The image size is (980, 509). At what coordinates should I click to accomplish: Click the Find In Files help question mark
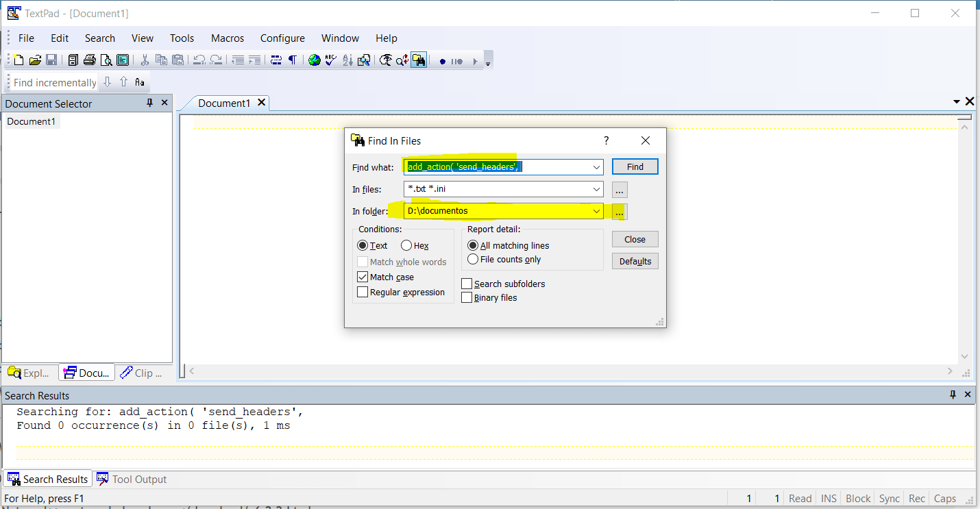[606, 140]
